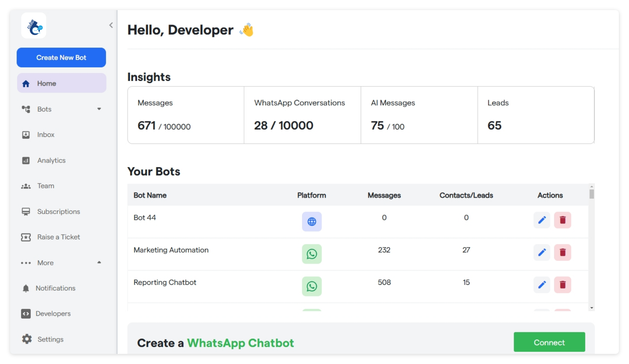Click the Notifications bell icon
629x364 pixels.
[26, 288]
